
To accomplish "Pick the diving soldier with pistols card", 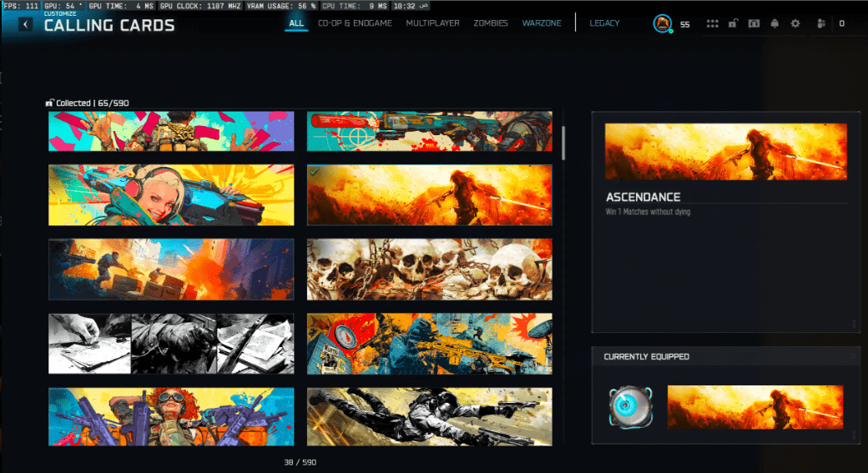I will pos(429,417).
